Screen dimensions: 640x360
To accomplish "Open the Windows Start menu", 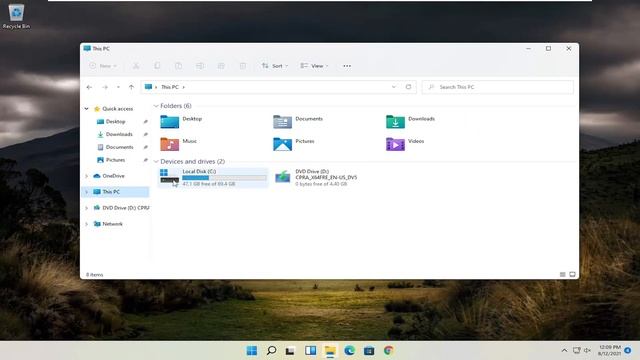I will [x=252, y=351].
